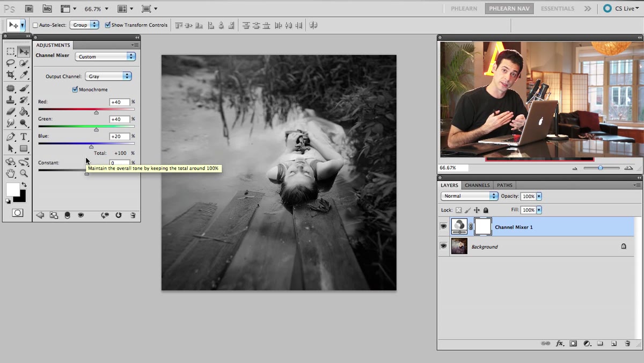Select the Horizontal Type tool
This screenshot has height=363, width=644.
click(24, 137)
